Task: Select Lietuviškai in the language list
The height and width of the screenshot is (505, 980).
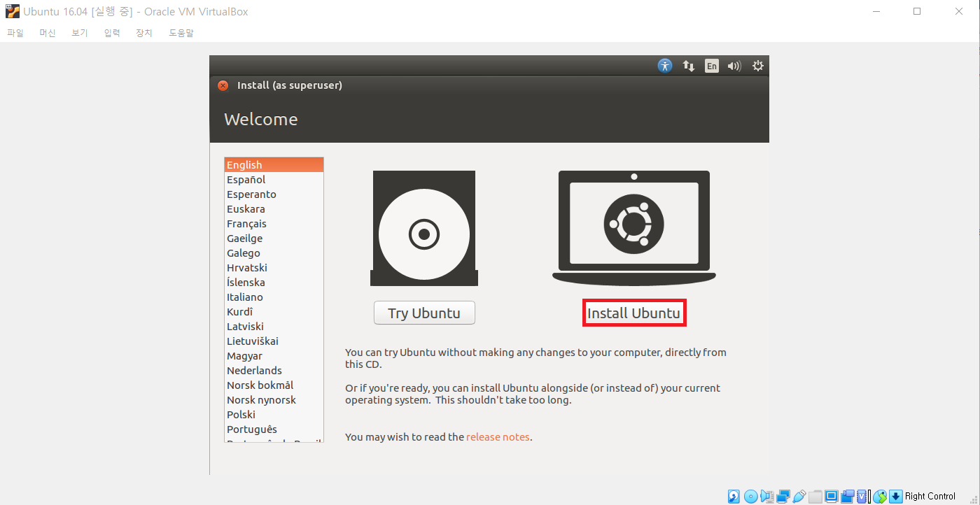Action: (274, 341)
